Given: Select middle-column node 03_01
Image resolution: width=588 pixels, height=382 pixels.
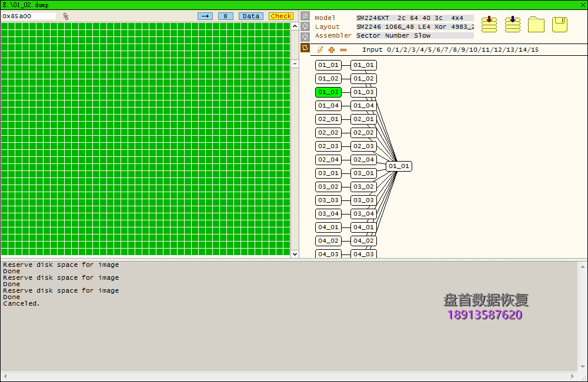Looking at the screenshot, I should click(x=363, y=173).
